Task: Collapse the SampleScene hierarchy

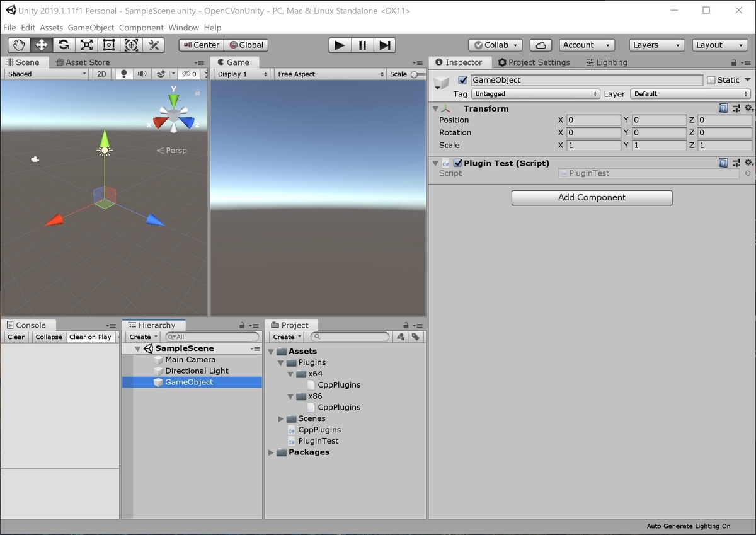Action: pyautogui.click(x=137, y=348)
